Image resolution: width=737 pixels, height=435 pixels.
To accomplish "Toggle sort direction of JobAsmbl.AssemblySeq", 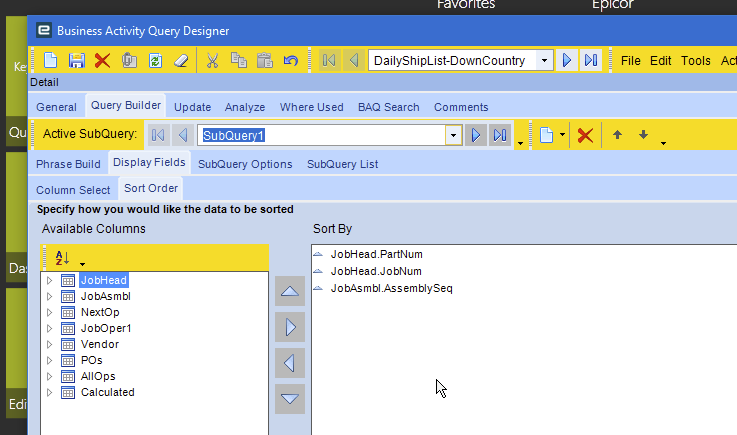I will pos(318,288).
